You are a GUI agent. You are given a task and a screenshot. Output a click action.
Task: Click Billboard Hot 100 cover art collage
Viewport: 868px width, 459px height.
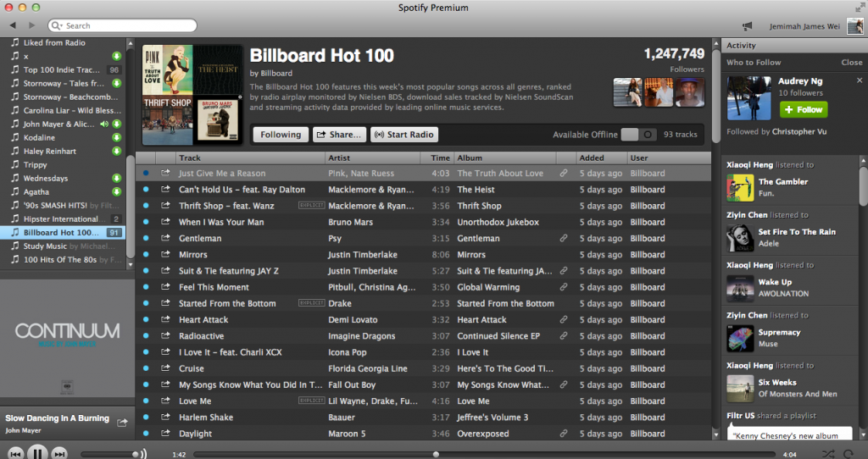tap(192, 95)
